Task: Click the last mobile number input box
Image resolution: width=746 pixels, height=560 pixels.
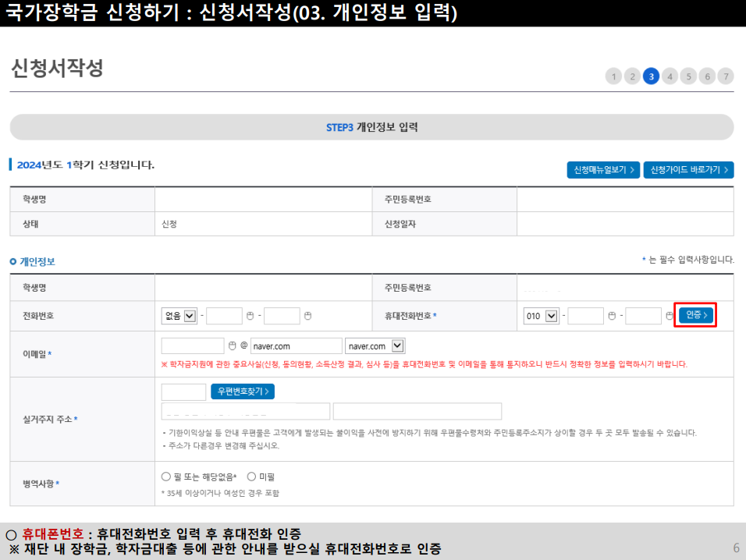Action: (644, 315)
